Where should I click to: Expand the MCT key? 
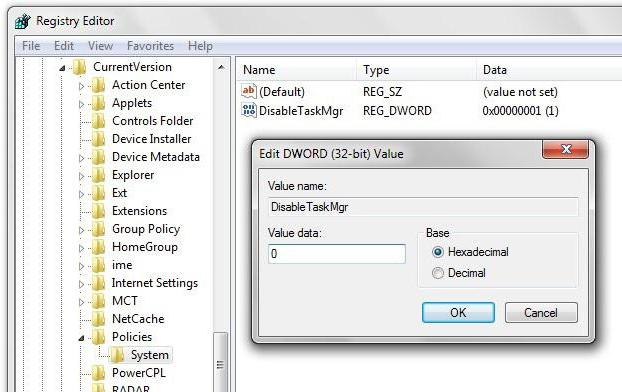click(x=81, y=302)
